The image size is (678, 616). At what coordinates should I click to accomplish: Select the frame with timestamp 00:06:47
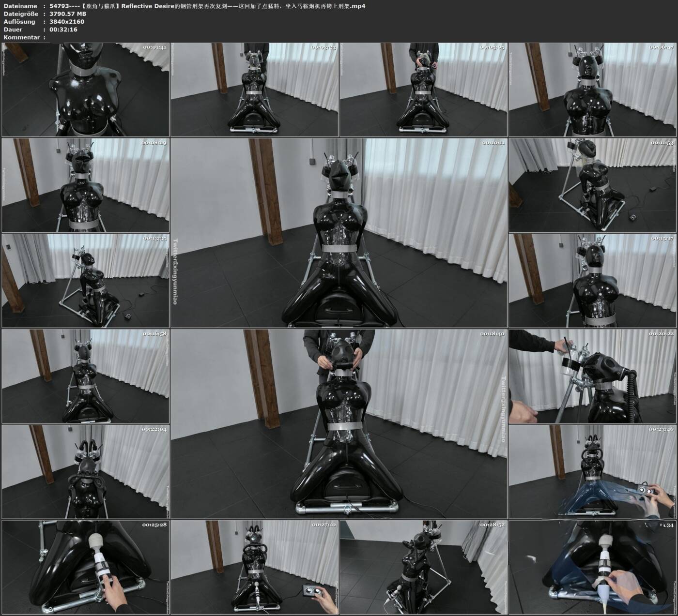[592, 90]
